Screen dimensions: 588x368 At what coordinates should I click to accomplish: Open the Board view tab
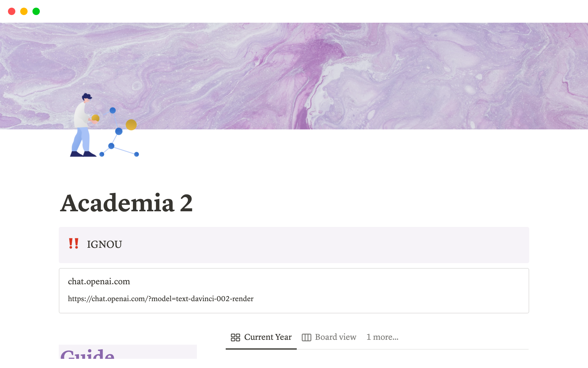(x=335, y=337)
